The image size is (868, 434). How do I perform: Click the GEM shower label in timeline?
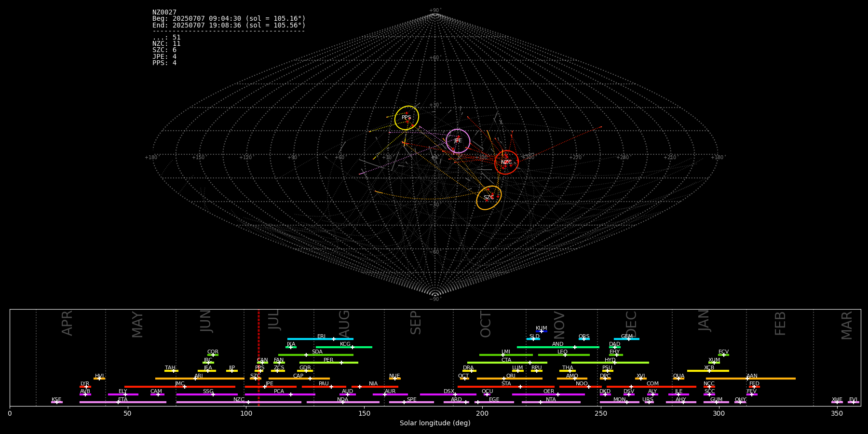tap(627, 336)
